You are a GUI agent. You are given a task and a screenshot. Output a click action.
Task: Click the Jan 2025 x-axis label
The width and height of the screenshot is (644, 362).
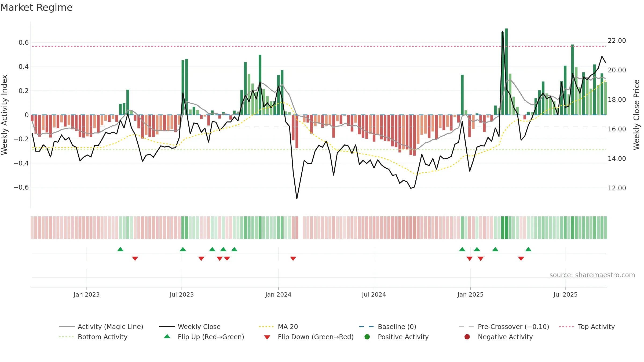point(470,295)
